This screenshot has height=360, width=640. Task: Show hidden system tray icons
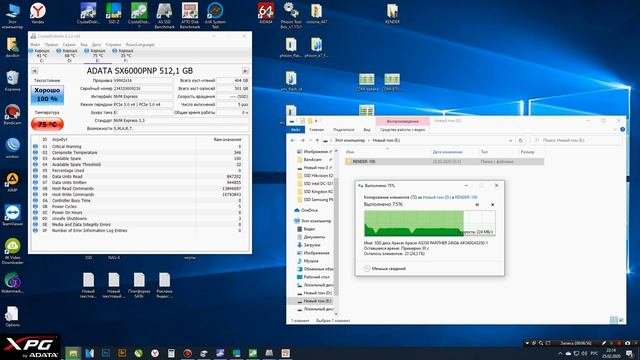click(560, 353)
